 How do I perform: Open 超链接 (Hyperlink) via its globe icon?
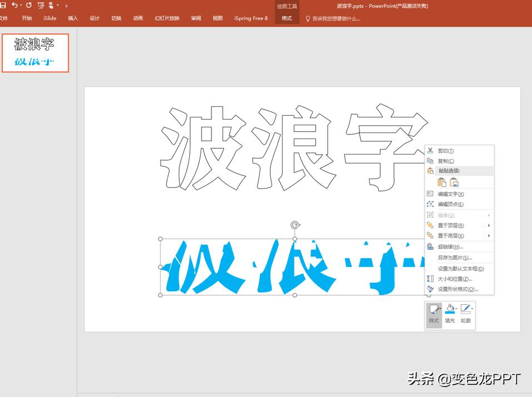(x=430, y=246)
